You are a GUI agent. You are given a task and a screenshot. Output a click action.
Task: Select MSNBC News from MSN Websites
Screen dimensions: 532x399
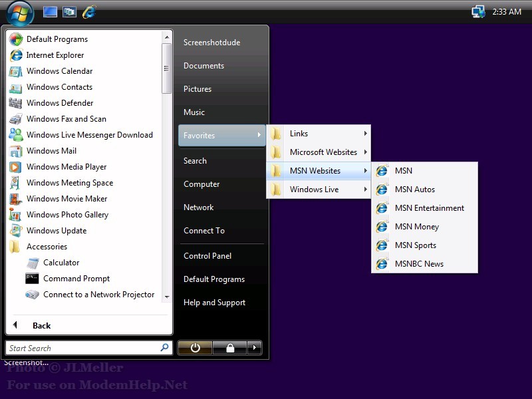tap(418, 264)
